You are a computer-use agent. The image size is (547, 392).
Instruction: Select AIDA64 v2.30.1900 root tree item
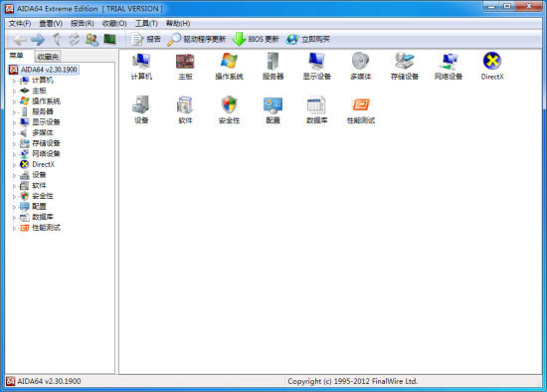[x=43, y=70]
